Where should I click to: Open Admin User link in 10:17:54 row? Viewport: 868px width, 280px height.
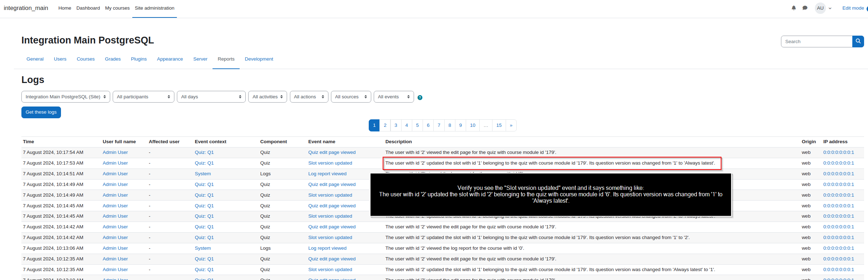point(115,152)
